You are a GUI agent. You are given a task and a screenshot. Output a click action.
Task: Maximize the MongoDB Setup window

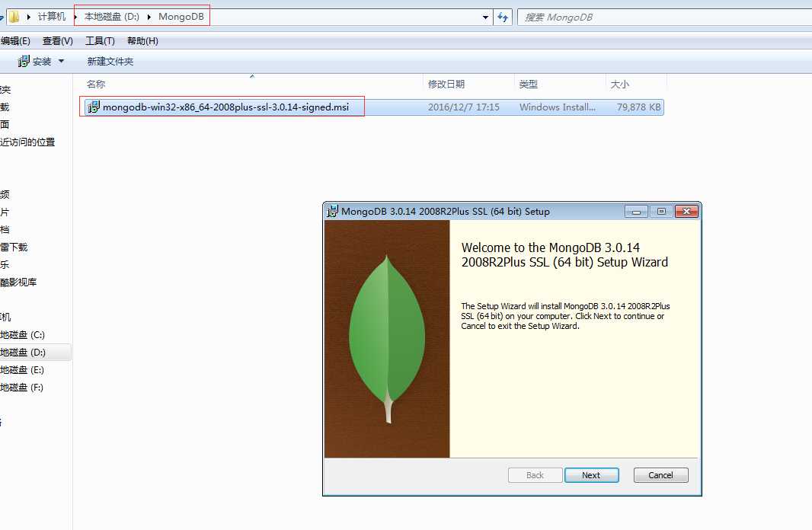(661, 211)
